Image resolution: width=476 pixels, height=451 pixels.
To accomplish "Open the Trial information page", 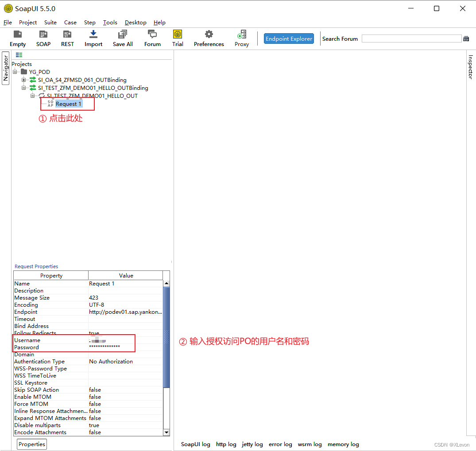I will pyautogui.click(x=178, y=38).
